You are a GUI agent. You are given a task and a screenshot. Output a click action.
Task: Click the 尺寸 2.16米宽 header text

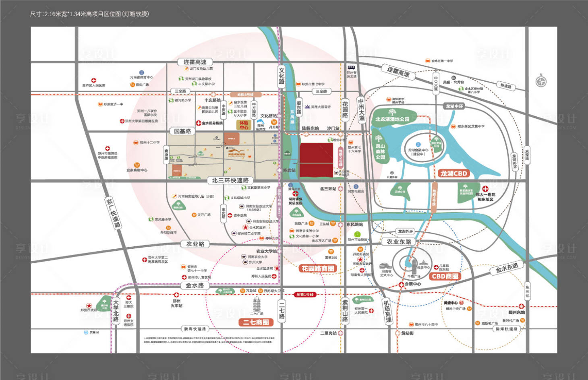click(x=89, y=14)
